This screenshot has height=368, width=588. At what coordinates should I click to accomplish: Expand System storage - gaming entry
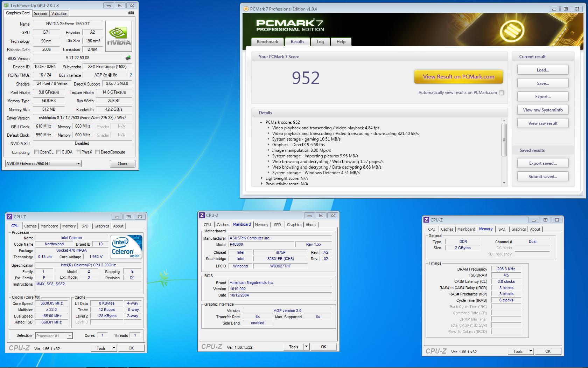(268, 139)
